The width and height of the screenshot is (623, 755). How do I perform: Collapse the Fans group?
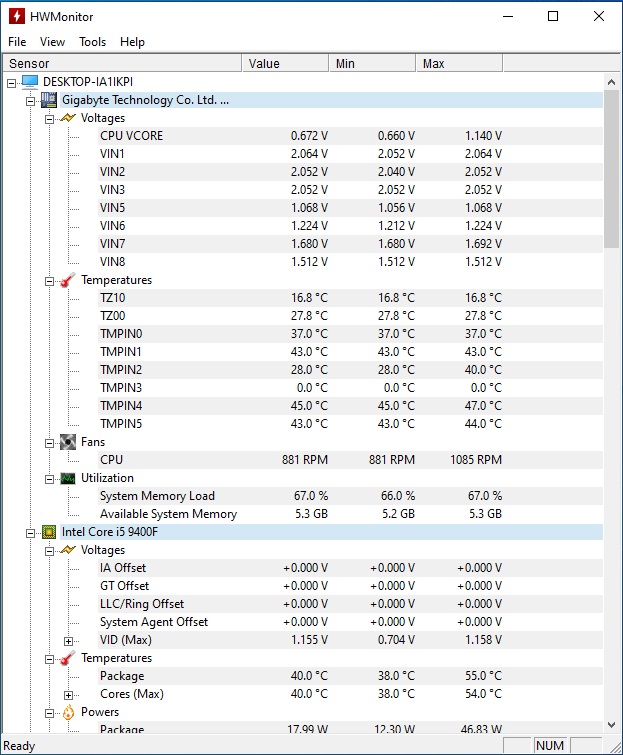(49, 443)
